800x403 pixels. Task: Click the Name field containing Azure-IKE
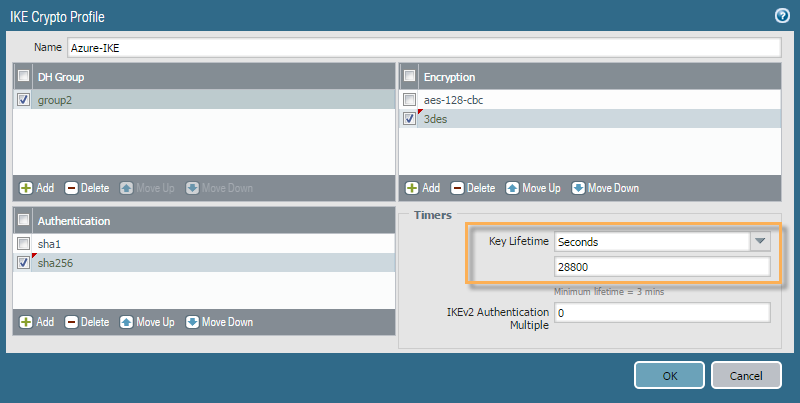[423, 48]
